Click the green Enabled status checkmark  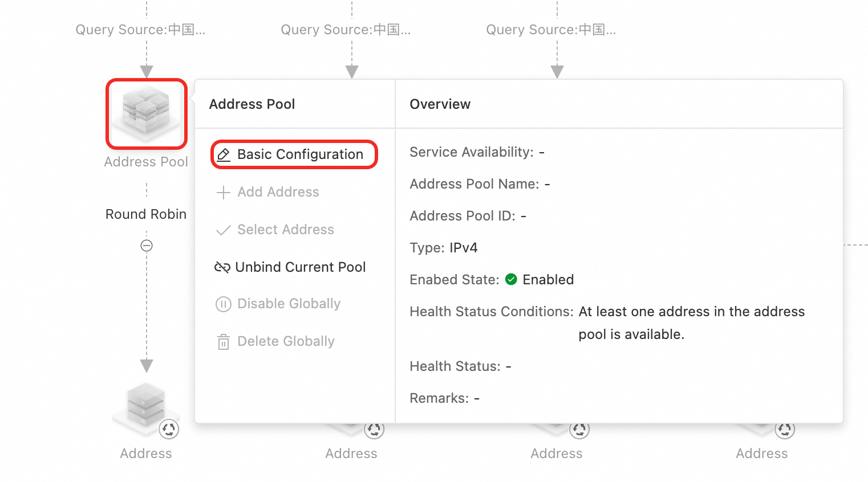511,279
